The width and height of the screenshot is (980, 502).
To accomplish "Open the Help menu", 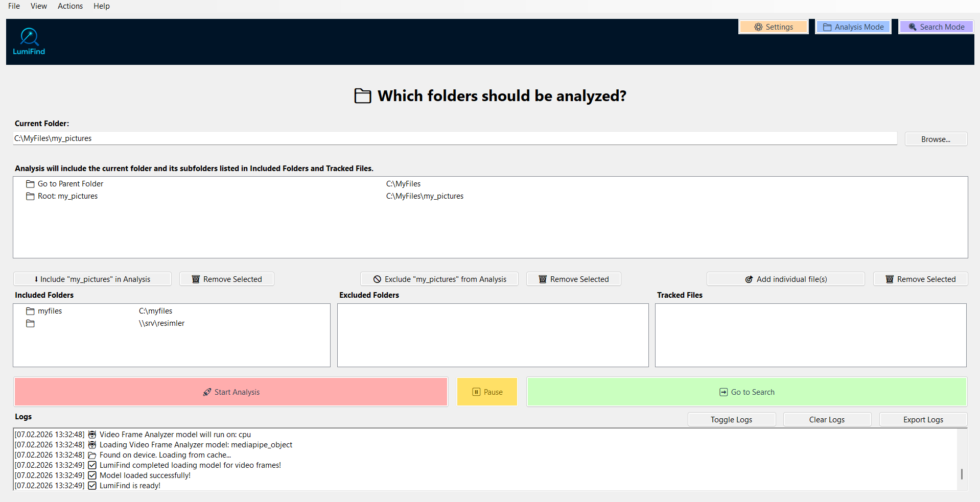I will (102, 6).
